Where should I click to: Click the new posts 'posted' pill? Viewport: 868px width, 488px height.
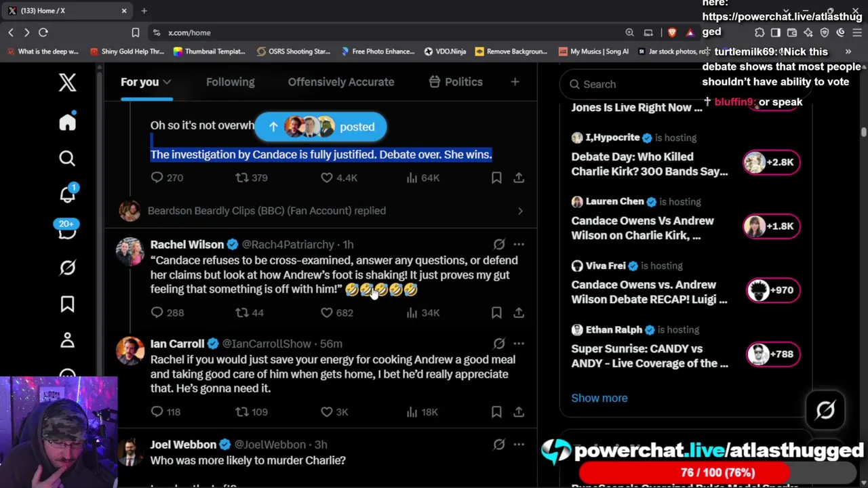click(x=321, y=127)
